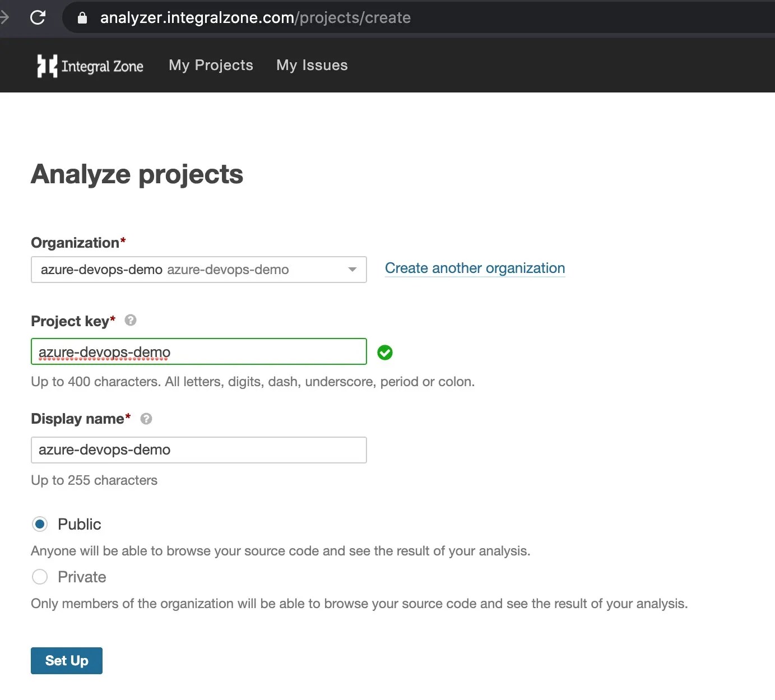Click the Private label text
Image resolution: width=775 pixels, height=700 pixels.
pos(82,577)
